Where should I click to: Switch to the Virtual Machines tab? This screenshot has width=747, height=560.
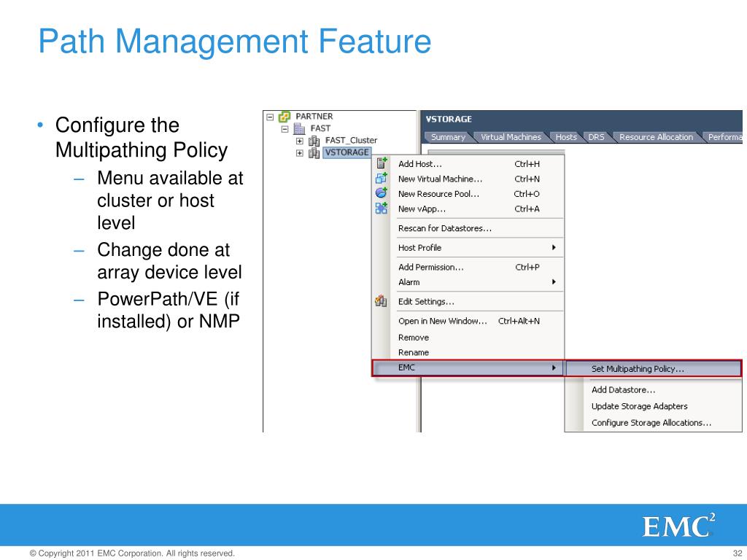[511, 136]
